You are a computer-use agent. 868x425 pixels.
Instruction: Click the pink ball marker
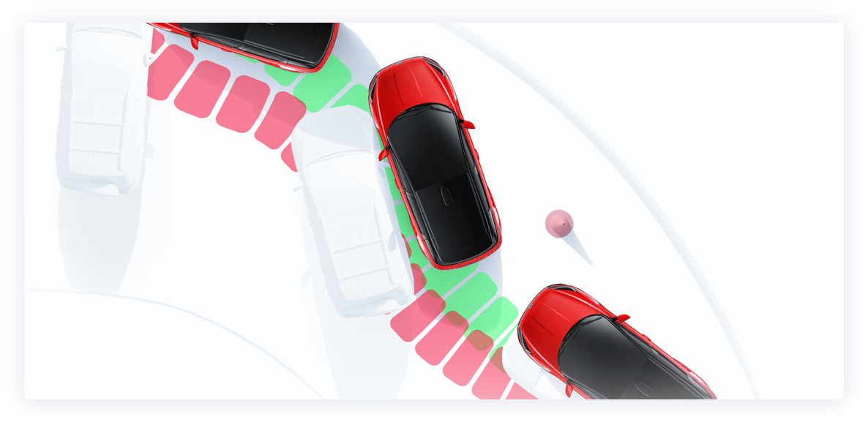(x=558, y=224)
